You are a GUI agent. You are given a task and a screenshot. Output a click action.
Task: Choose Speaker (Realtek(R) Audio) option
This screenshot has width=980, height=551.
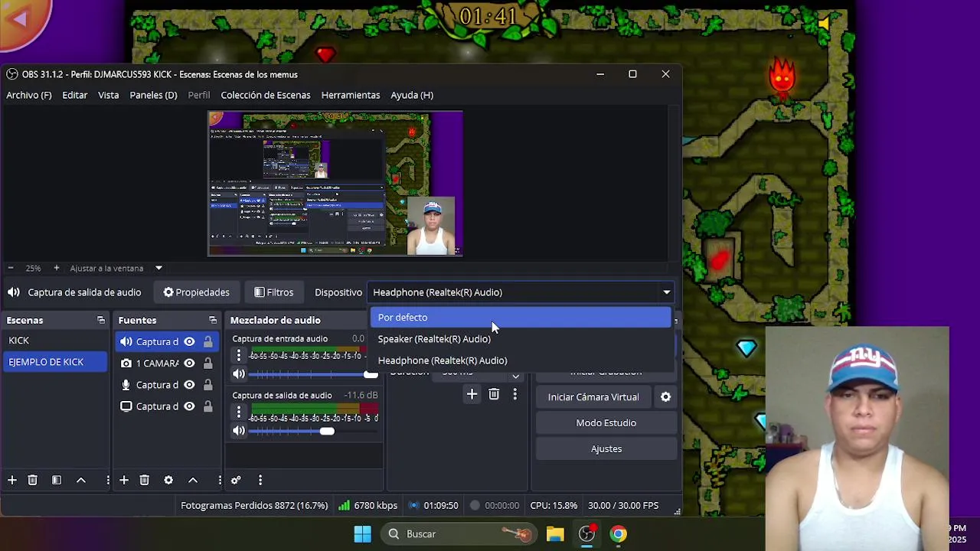tap(521, 338)
